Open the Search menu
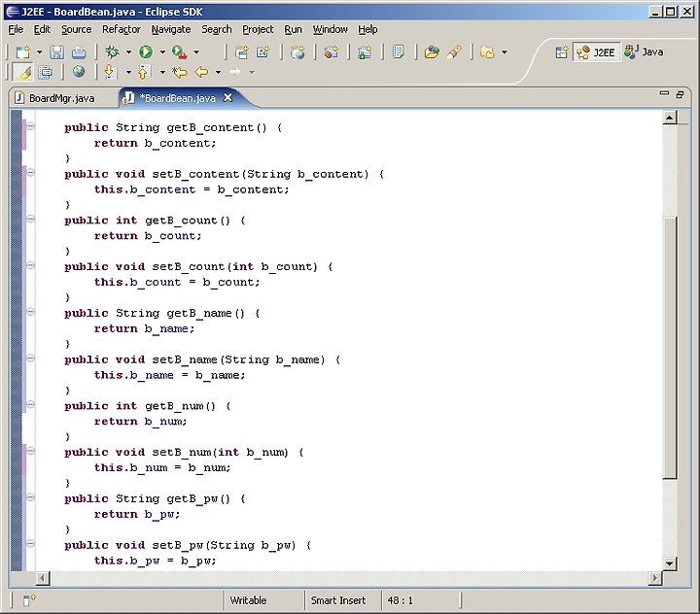 click(x=217, y=29)
